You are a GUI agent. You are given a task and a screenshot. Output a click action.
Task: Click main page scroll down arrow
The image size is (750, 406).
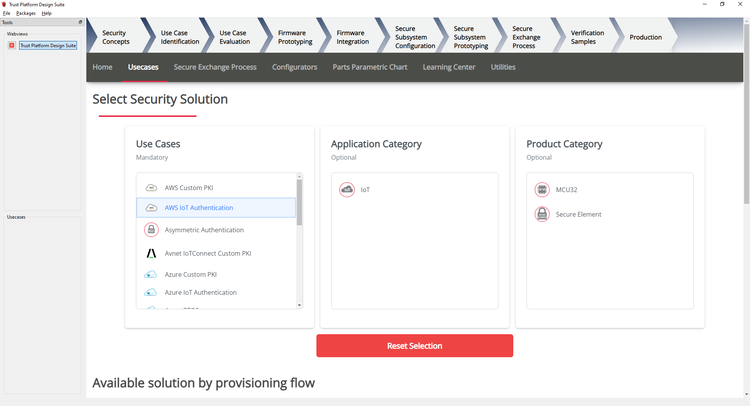(x=747, y=395)
